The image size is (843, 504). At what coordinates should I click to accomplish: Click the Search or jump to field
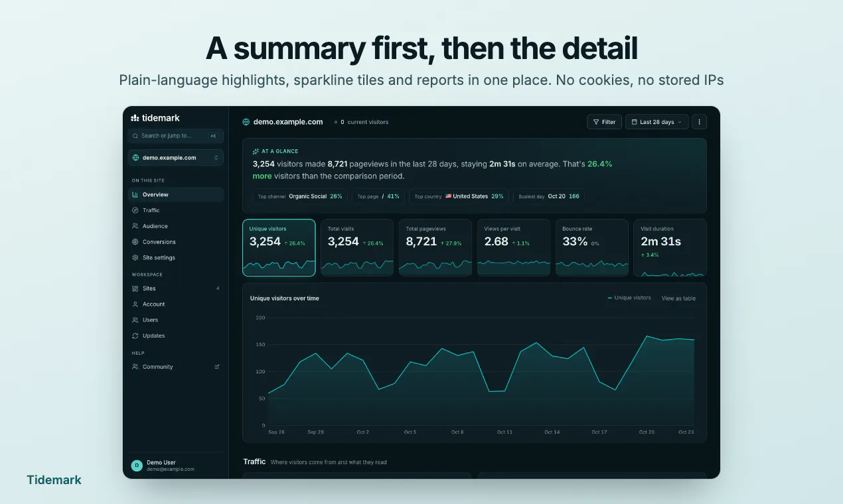176,136
